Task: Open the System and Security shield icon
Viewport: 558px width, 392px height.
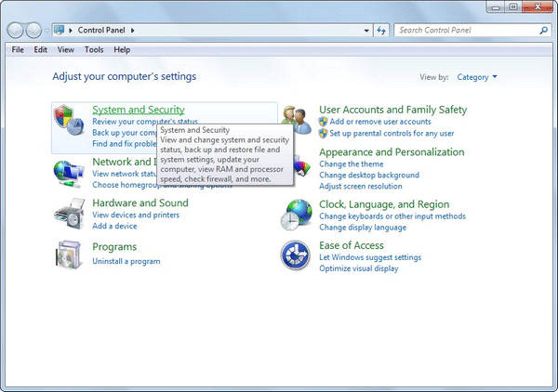Action: pos(69,120)
